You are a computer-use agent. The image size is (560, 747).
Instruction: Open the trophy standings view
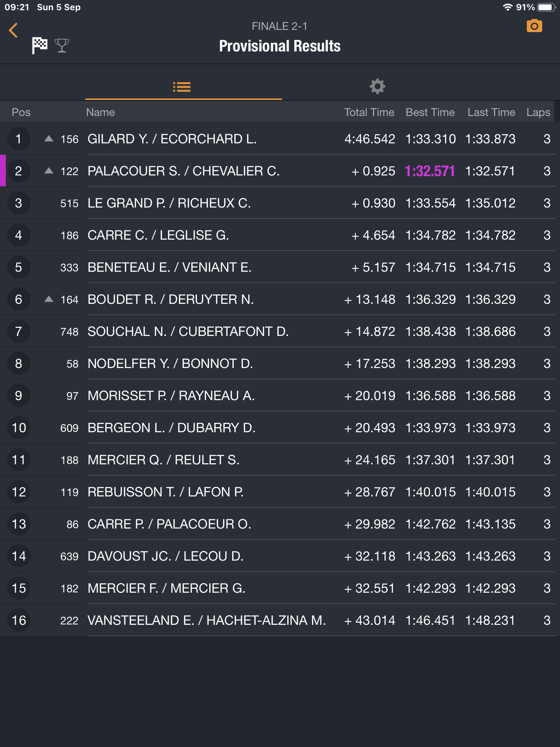coord(62,46)
